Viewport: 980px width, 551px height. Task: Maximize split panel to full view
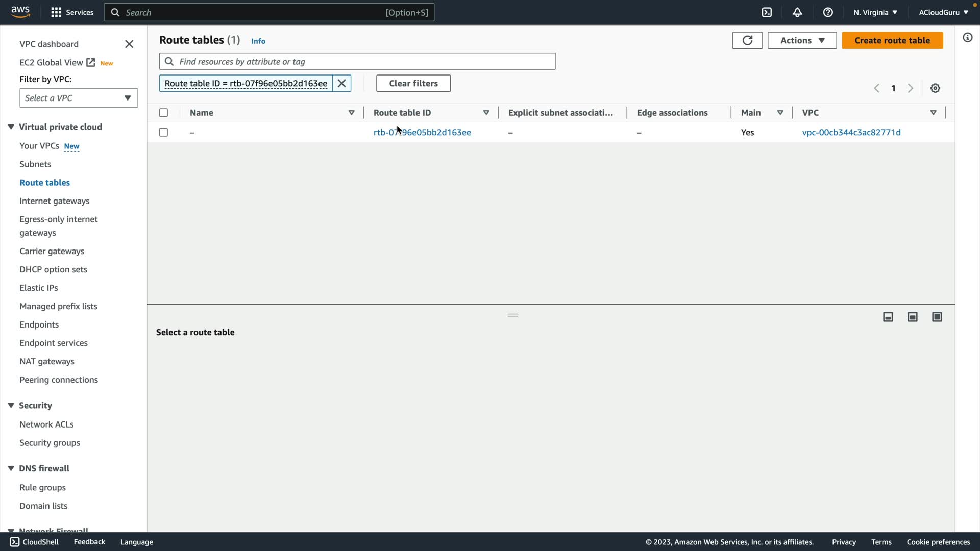tap(937, 317)
